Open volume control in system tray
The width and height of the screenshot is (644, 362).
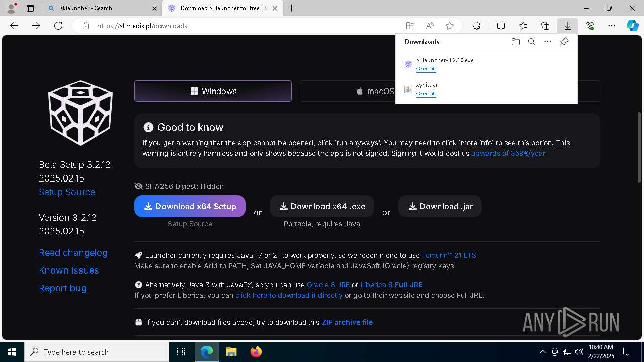[579, 352]
